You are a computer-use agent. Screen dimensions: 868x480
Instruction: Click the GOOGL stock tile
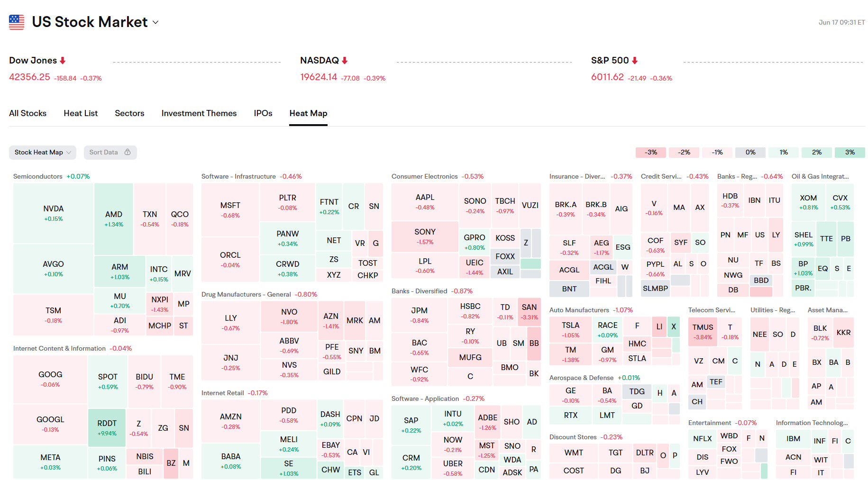pyautogui.click(x=50, y=424)
